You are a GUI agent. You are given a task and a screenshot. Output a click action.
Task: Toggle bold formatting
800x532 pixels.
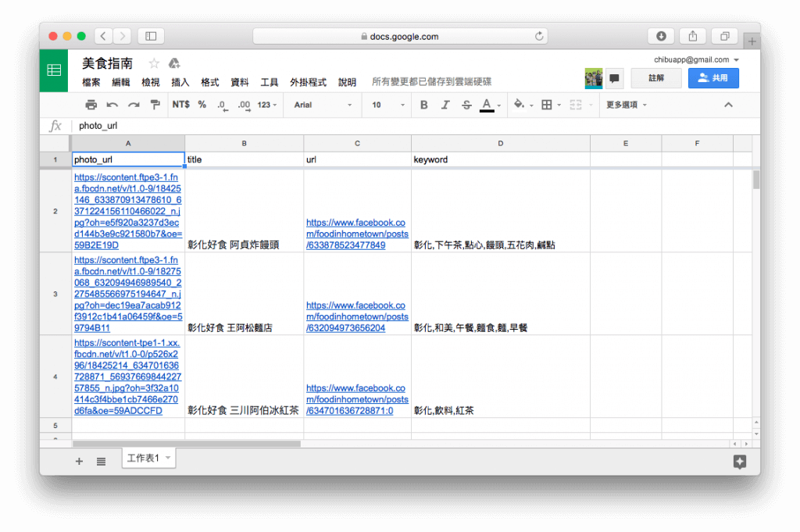424,105
